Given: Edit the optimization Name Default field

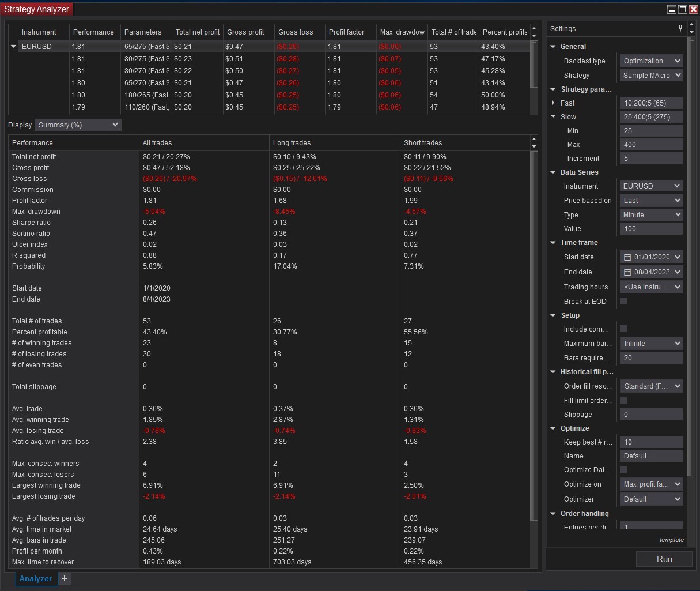Looking at the screenshot, I should coord(652,456).
